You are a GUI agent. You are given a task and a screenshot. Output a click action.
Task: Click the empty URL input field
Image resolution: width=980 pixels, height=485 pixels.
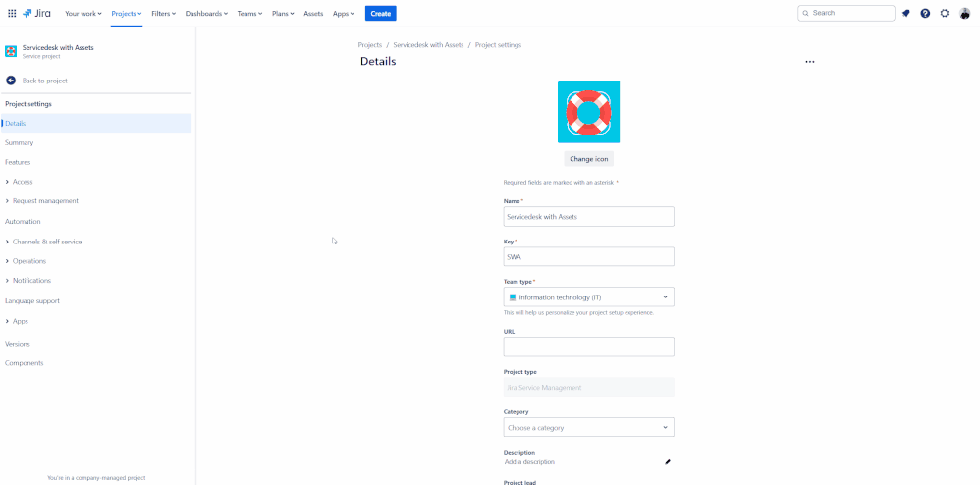pos(589,347)
